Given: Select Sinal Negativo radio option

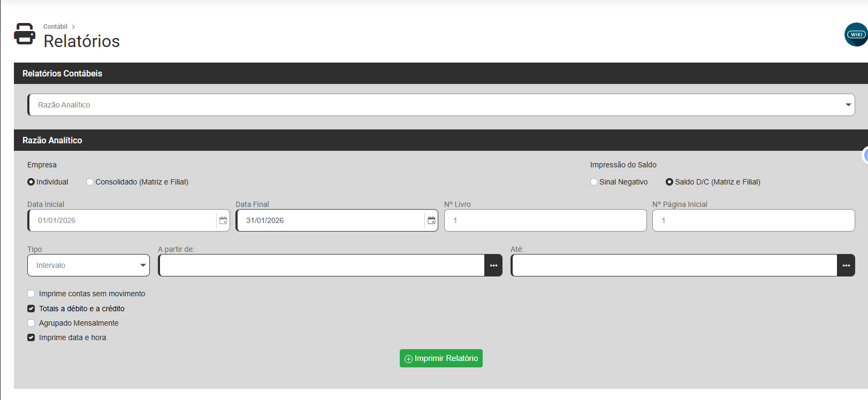Looking at the screenshot, I should (x=594, y=182).
